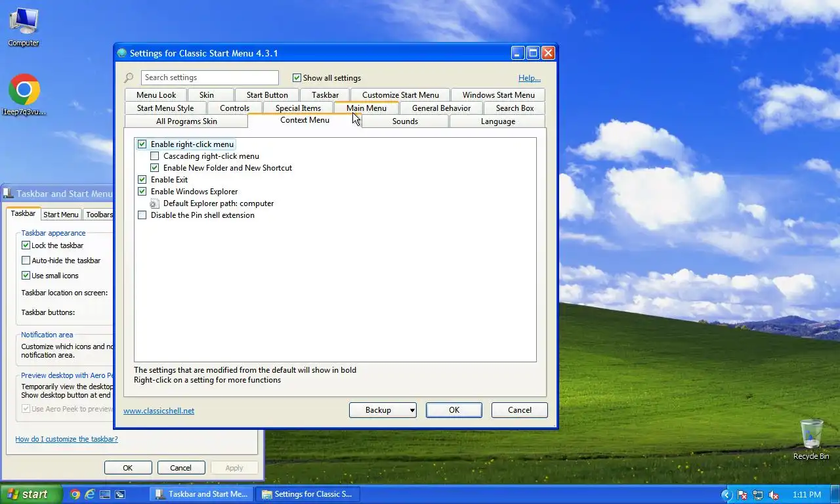Open the Language tab
The height and width of the screenshot is (504, 840).
tap(498, 121)
